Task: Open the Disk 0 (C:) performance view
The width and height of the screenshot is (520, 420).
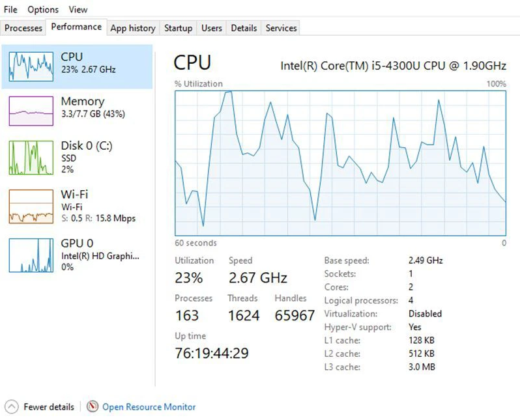Action: [x=77, y=158]
